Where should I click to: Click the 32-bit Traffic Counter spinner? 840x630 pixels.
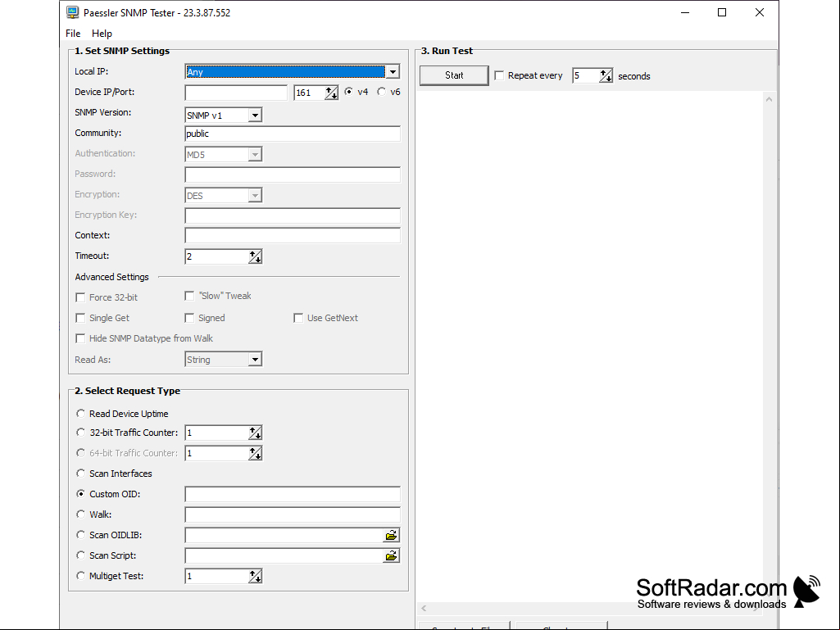[256, 433]
